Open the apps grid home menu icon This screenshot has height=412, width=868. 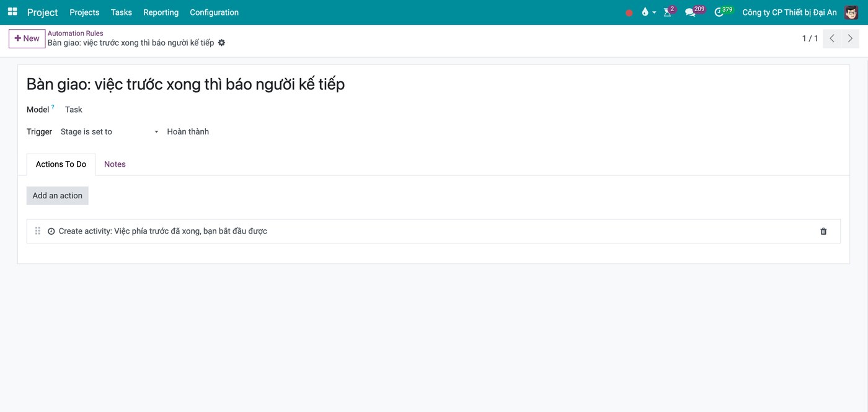(x=12, y=12)
